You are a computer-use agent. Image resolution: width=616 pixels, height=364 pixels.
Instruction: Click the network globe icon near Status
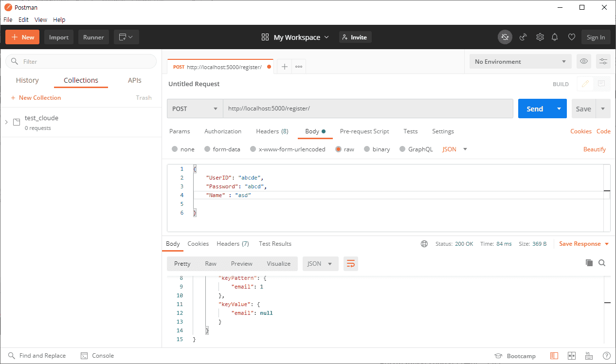424,244
